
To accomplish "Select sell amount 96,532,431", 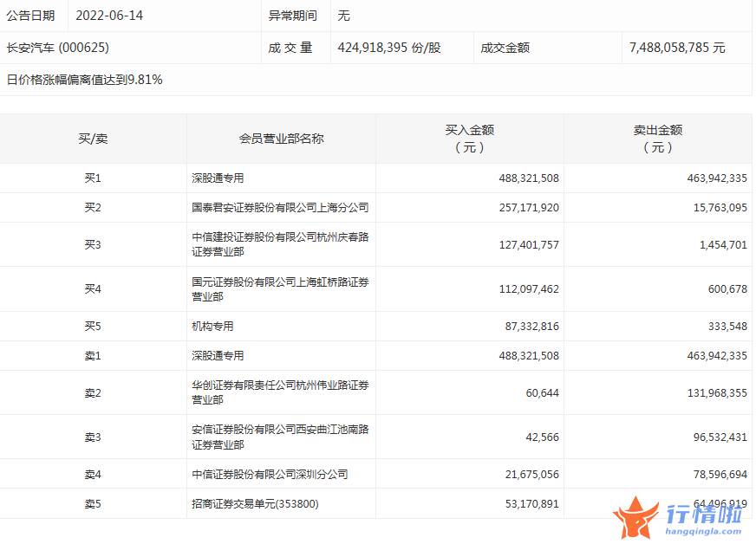I will (720, 437).
